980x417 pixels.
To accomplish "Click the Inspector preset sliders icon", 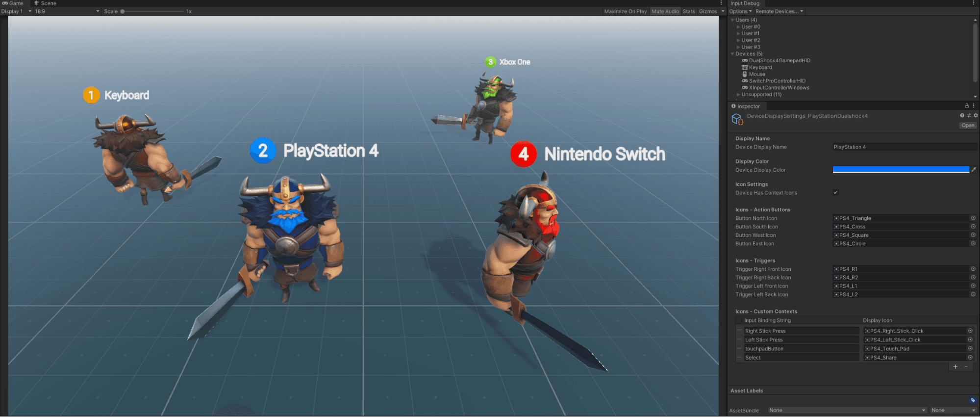I will pyautogui.click(x=969, y=115).
